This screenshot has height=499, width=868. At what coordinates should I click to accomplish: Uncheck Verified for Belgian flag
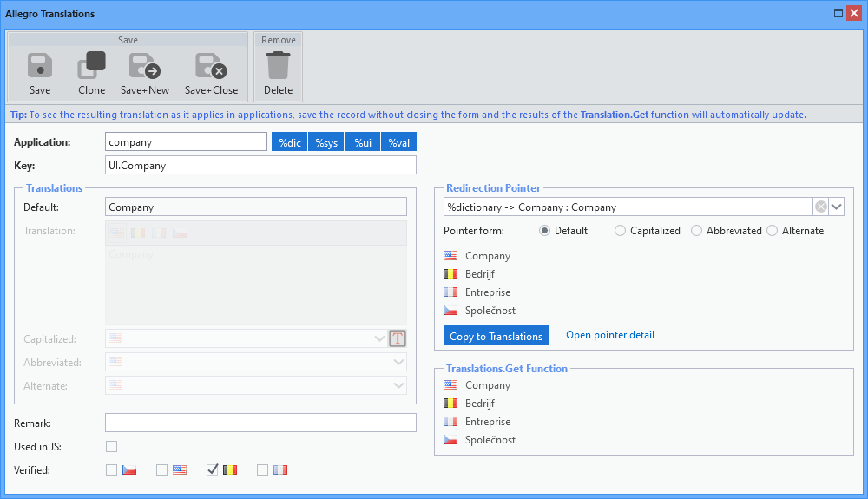(212, 469)
